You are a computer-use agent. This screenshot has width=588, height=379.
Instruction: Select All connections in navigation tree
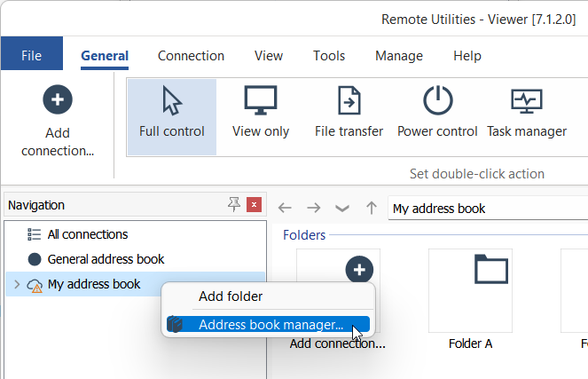pos(87,234)
